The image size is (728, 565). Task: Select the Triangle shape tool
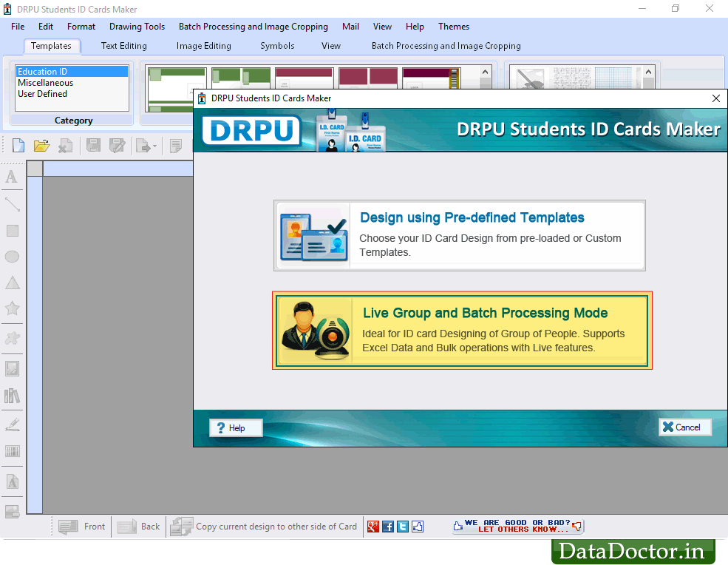coord(13,282)
